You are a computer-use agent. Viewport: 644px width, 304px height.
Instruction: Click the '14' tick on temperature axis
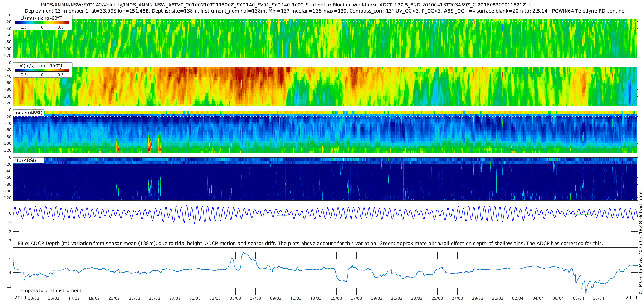9,273
